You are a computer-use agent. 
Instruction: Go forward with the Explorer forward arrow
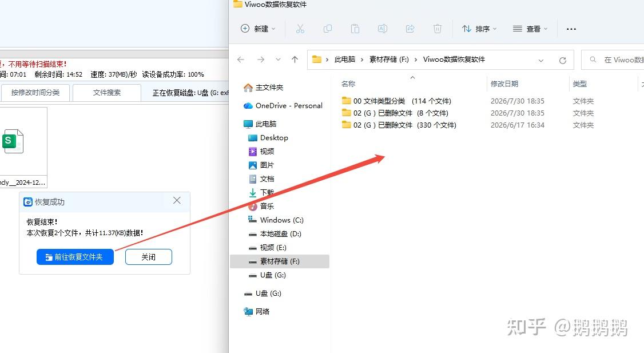(x=261, y=60)
